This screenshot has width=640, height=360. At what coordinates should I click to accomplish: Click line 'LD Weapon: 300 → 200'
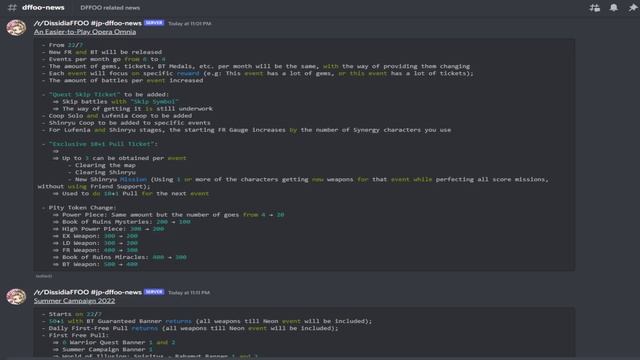[x=95, y=243]
